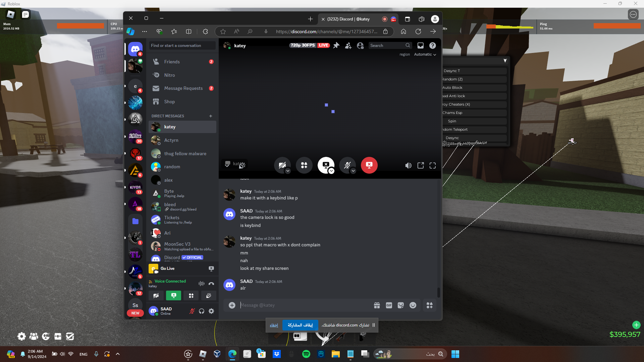Viewport: 644px width, 362px height.
Task: Disconnect from the voice call
Action: (211, 284)
